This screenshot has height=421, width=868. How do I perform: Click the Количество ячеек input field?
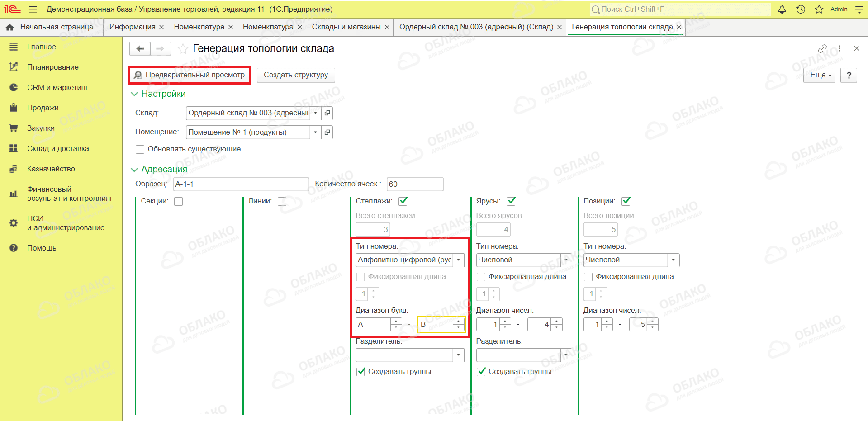click(x=415, y=184)
